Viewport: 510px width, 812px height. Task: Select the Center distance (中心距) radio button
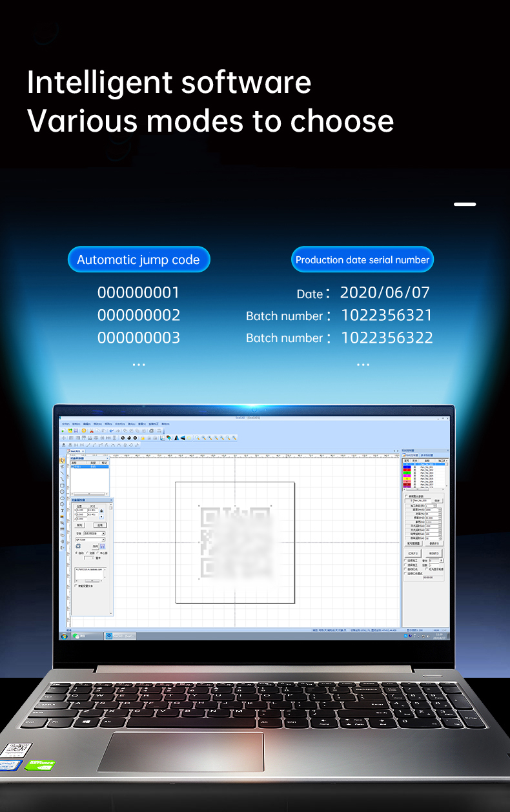(97, 553)
